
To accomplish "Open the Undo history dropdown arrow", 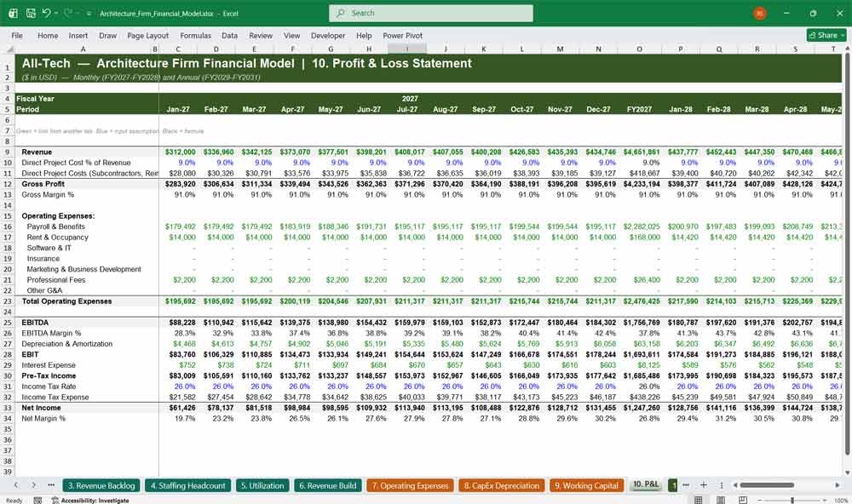I will click(55, 14).
